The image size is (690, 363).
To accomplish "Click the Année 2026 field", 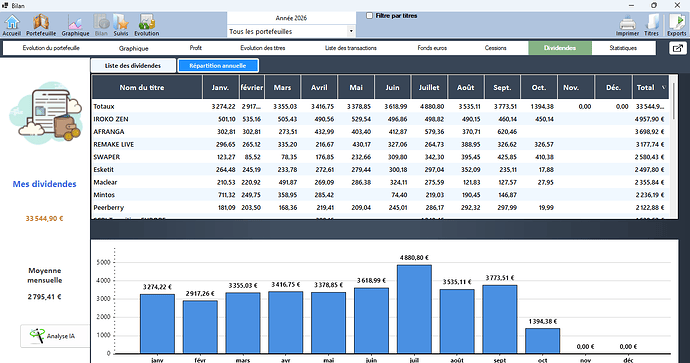I will coord(291,18).
